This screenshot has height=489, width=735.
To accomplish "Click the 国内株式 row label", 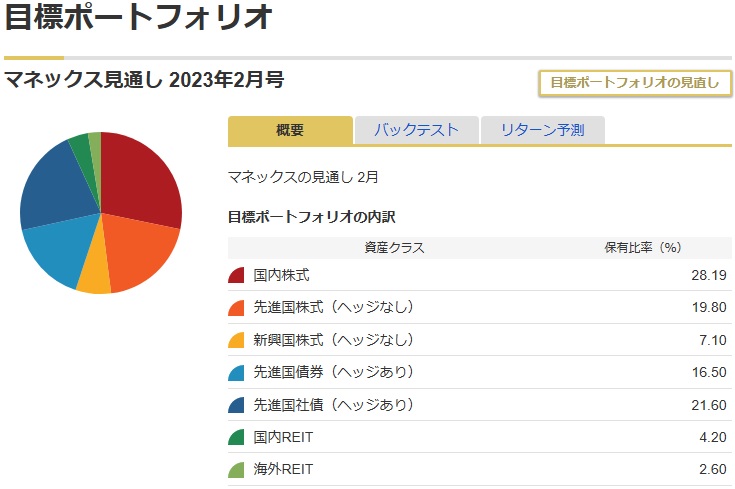I will (x=281, y=275).
